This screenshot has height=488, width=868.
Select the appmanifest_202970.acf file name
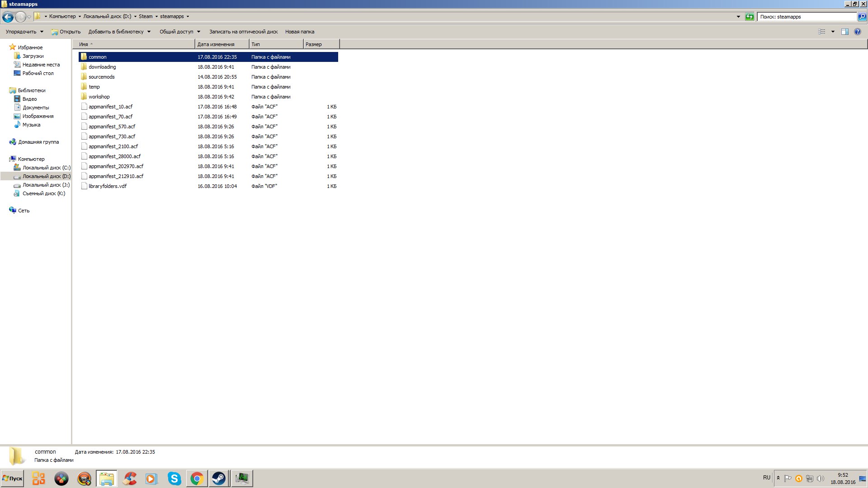116,166
